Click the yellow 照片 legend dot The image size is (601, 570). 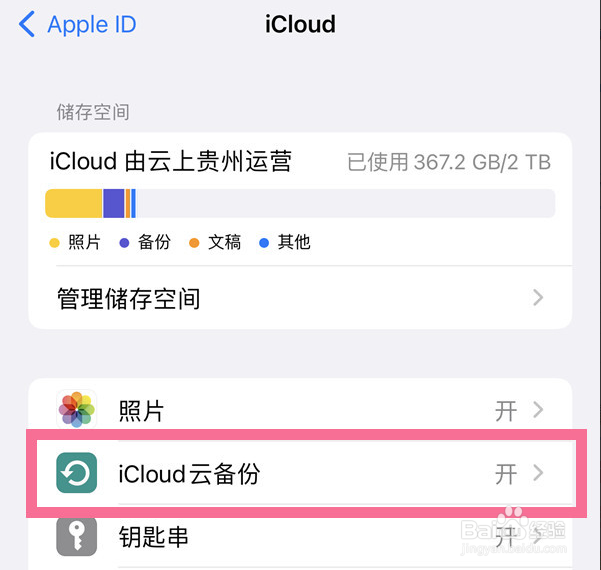(54, 243)
